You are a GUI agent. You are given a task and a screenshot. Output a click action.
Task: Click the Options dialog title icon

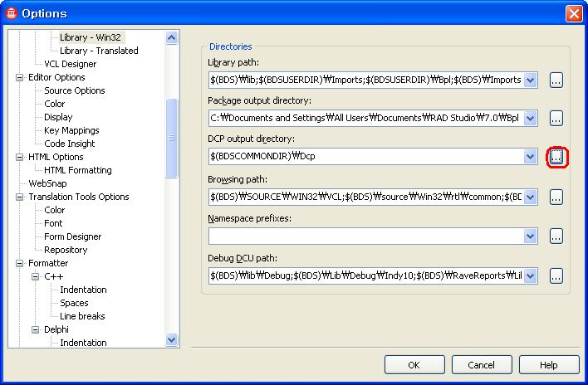[12, 13]
